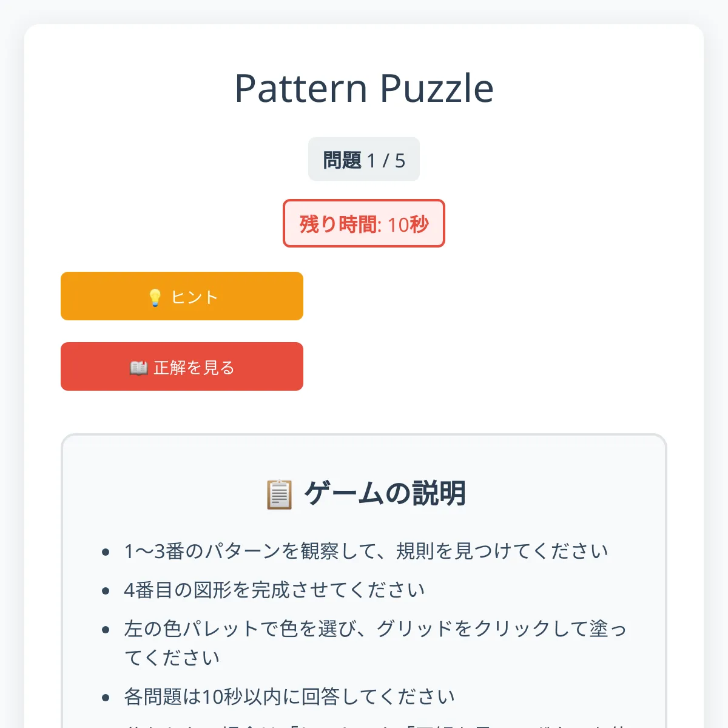Viewport: 728px width, 728px height.
Task: Click the 10秒 value in the timer
Action: [408, 224]
